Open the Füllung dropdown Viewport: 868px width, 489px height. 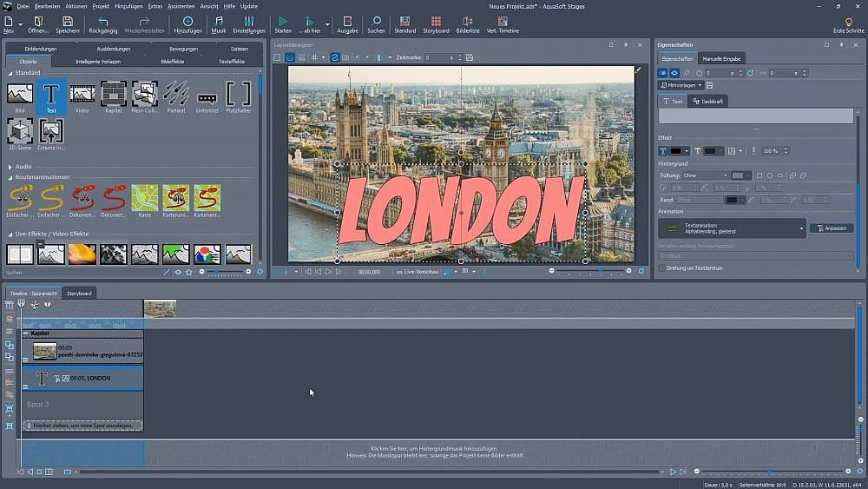click(x=706, y=175)
